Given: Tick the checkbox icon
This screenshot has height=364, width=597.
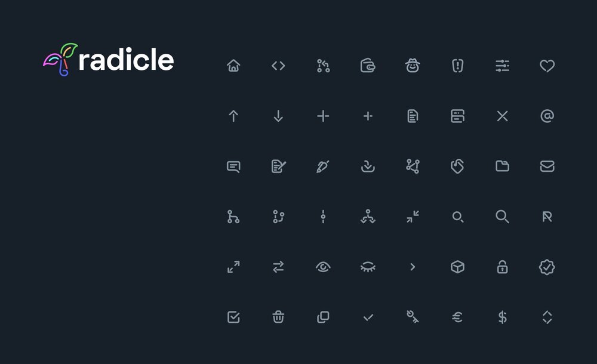Looking at the screenshot, I should pos(233,317).
